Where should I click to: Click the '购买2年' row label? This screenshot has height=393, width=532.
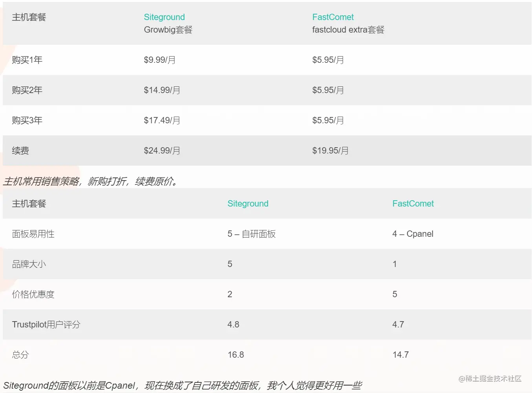27,90
